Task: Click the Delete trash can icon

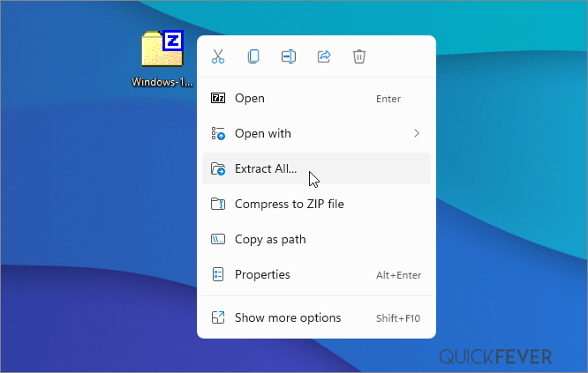Action: (359, 56)
